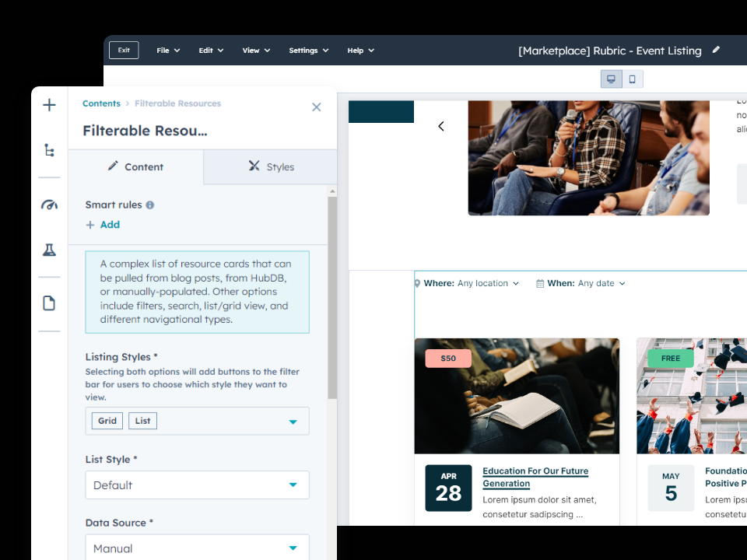Click the previous slide arrow on carousel
Screen dimensions: 747x560
(441, 126)
